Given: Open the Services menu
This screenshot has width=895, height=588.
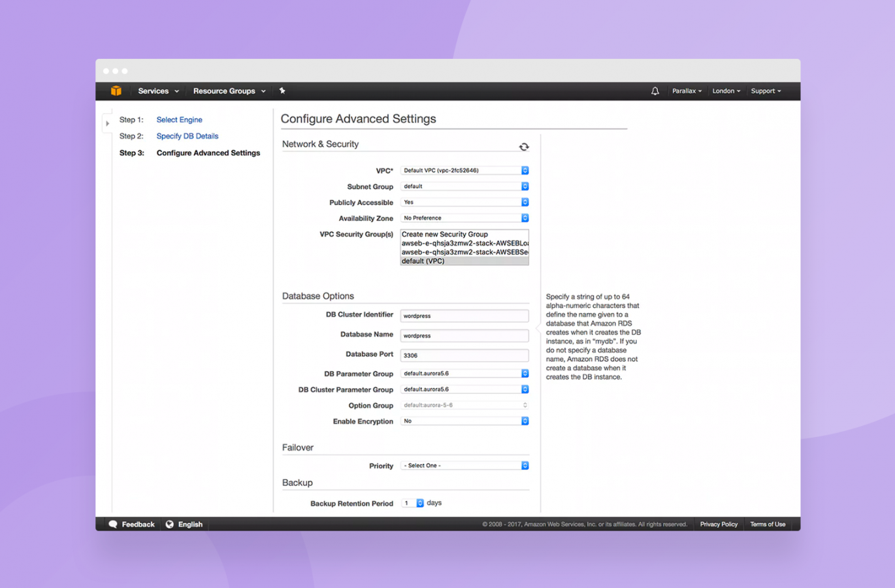Looking at the screenshot, I should tap(158, 91).
